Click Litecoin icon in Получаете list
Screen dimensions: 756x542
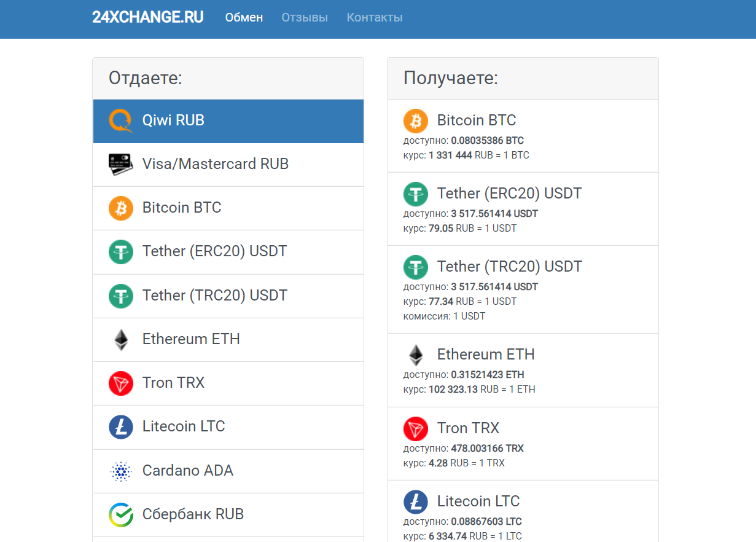pyautogui.click(x=416, y=501)
